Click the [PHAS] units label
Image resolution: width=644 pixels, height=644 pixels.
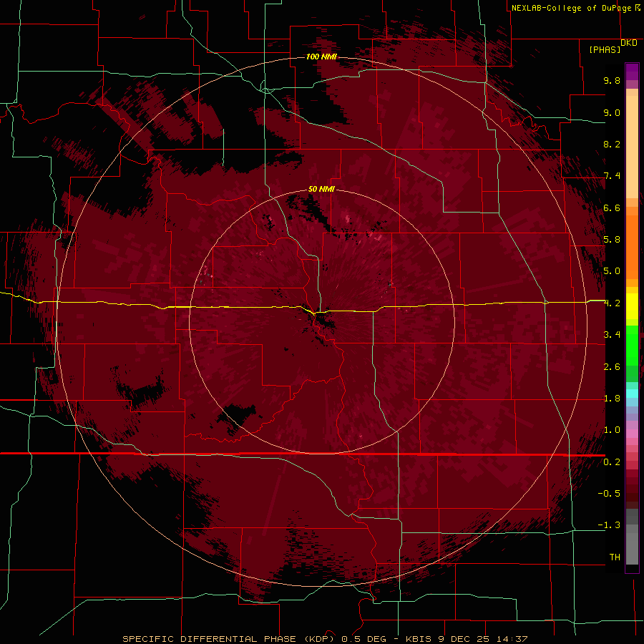tap(605, 49)
